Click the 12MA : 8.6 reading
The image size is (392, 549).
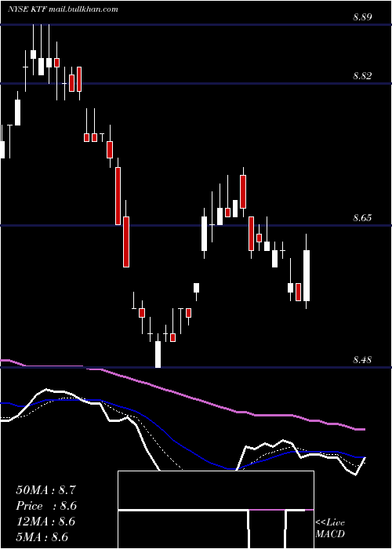(45, 522)
